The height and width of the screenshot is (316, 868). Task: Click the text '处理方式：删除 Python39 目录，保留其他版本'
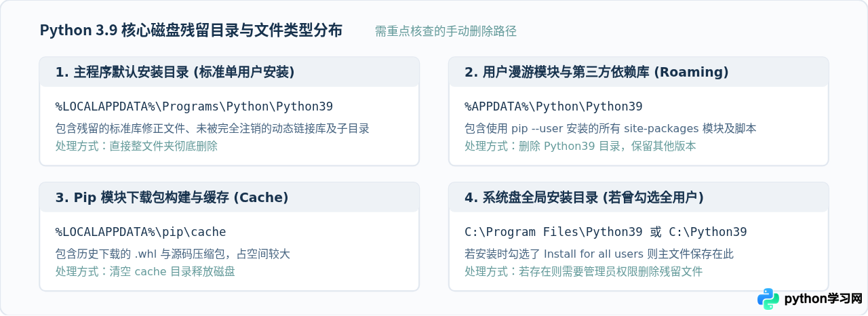tap(580, 146)
